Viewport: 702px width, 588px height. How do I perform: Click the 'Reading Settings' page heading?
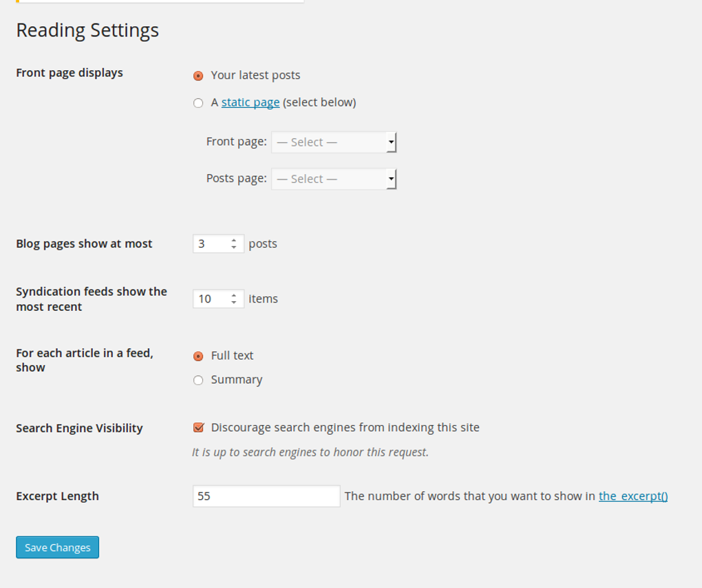(x=87, y=30)
